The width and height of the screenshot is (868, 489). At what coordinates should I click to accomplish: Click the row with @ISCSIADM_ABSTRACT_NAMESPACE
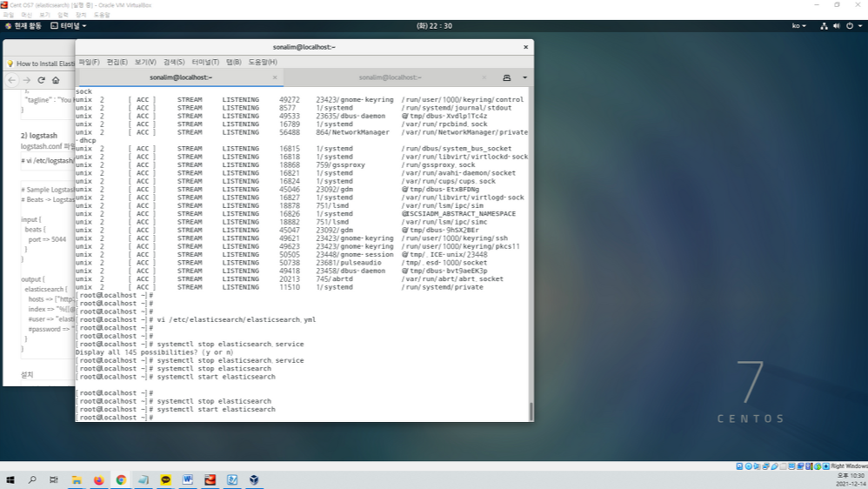pos(296,214)
